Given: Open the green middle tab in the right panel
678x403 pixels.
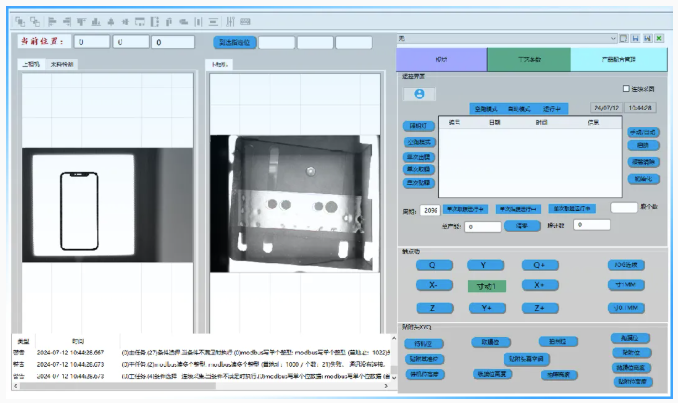Looking at the screenshot, I should (x=528, y=59).
